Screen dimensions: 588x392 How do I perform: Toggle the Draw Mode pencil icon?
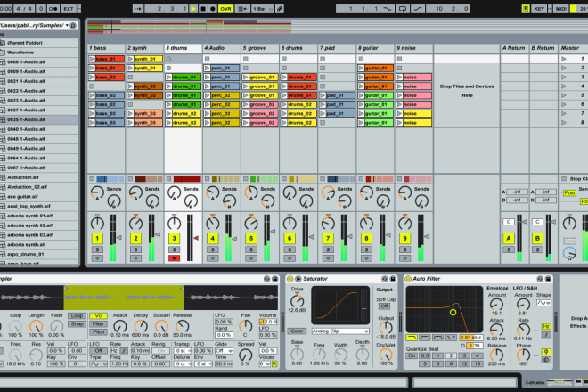[280, 9]
